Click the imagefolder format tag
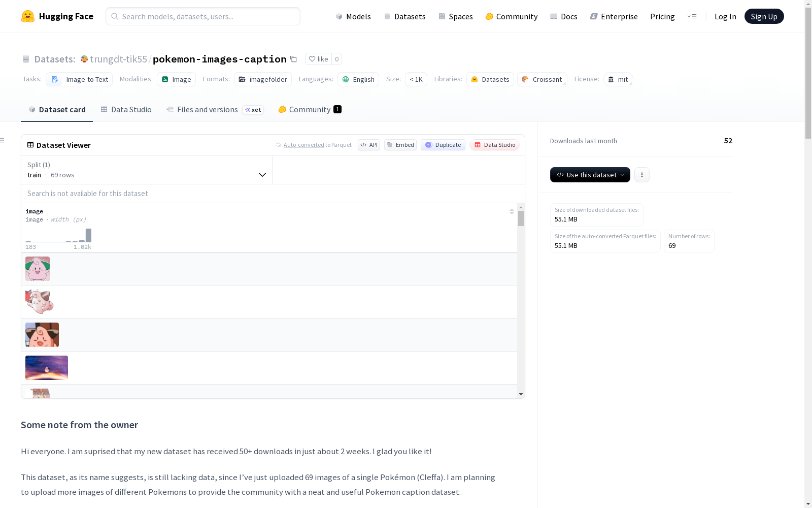The height and width of the screenshot is (508, 812). tap(263, 79)
